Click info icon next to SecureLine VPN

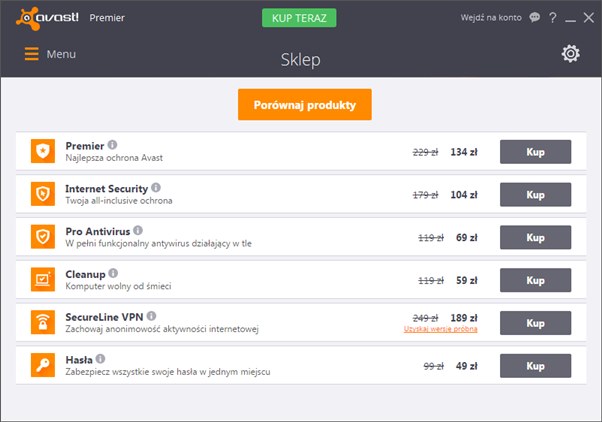(x=151, y=316)
